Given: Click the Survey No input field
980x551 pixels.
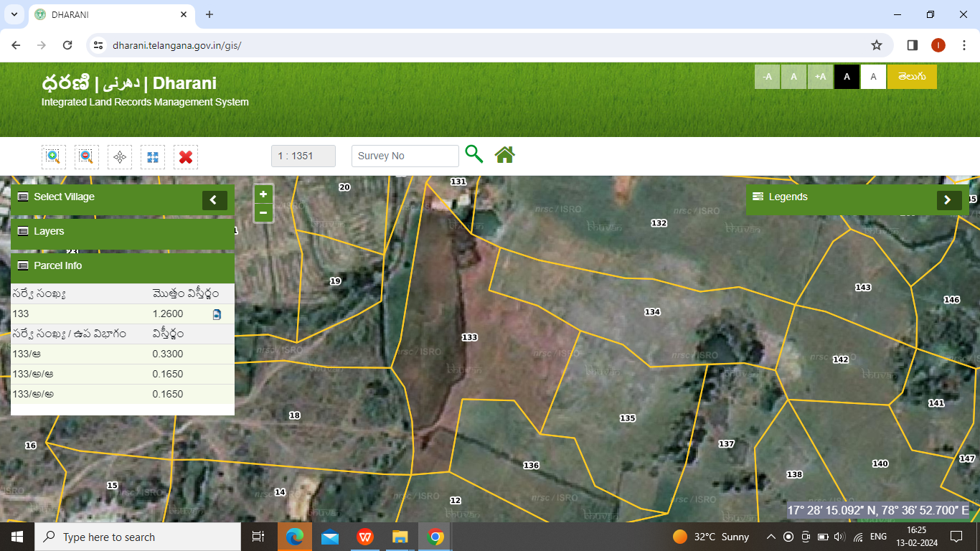Looking at the screenshot, I should click(405, 156).
